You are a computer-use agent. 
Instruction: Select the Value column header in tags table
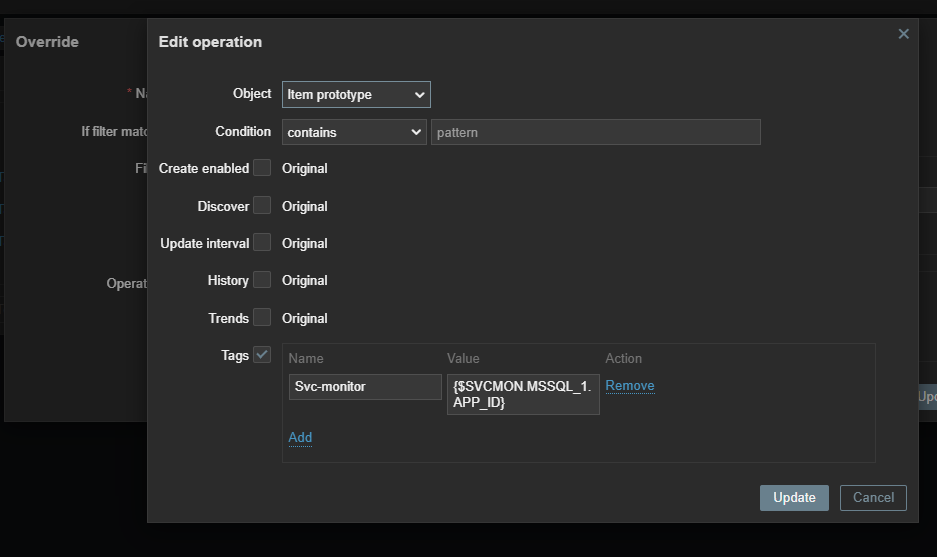463,359
